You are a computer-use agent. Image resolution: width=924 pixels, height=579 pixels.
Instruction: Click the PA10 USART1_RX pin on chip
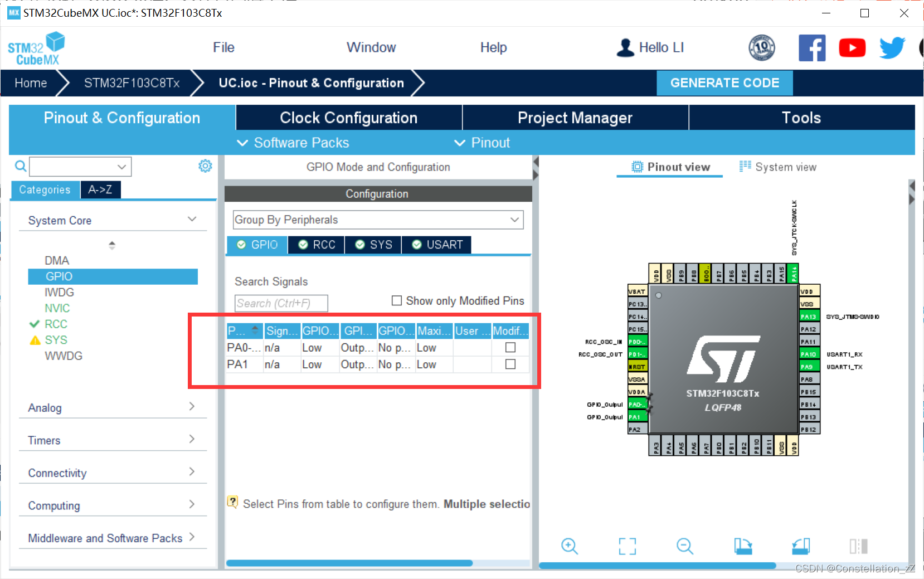(x=809, y=354)
